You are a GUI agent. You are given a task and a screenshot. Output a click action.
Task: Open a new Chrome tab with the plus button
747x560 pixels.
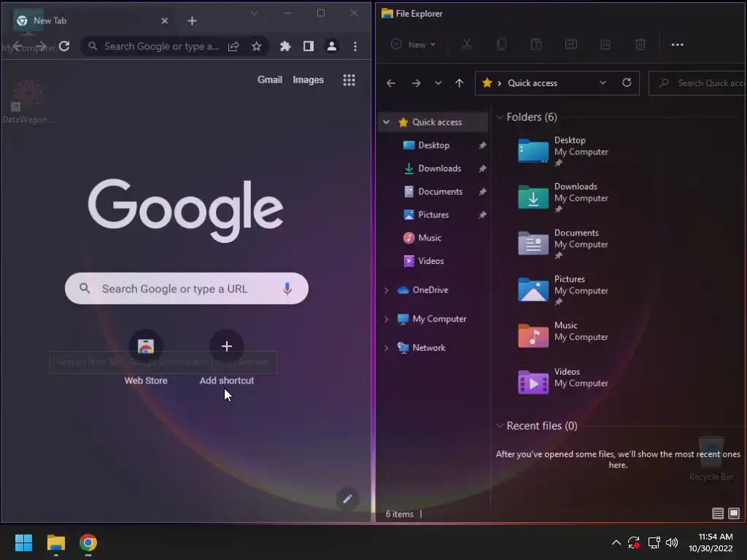tap(192, 21)
